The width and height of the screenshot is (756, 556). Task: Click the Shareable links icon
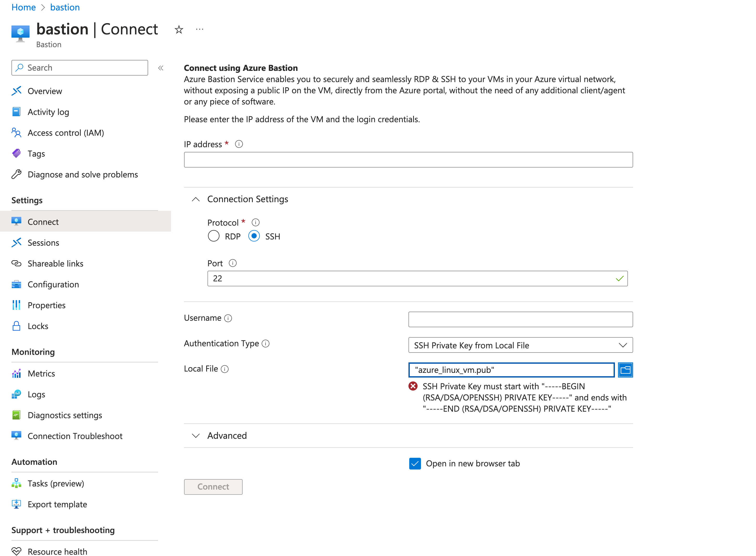click(16, 263)
